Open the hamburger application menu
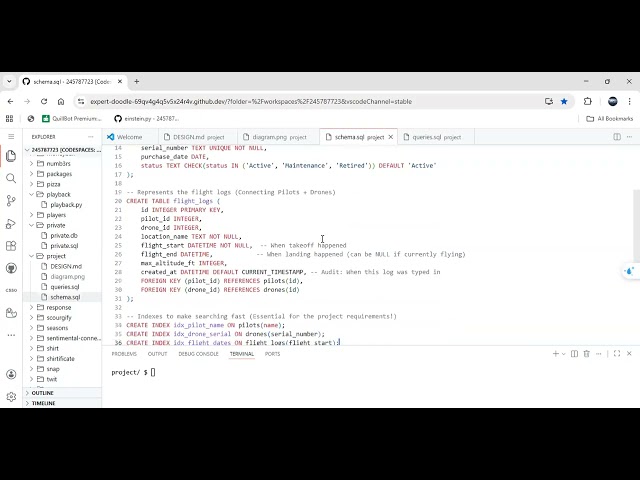Viewport: 640px width, 480px height. [x=11, y=136]
